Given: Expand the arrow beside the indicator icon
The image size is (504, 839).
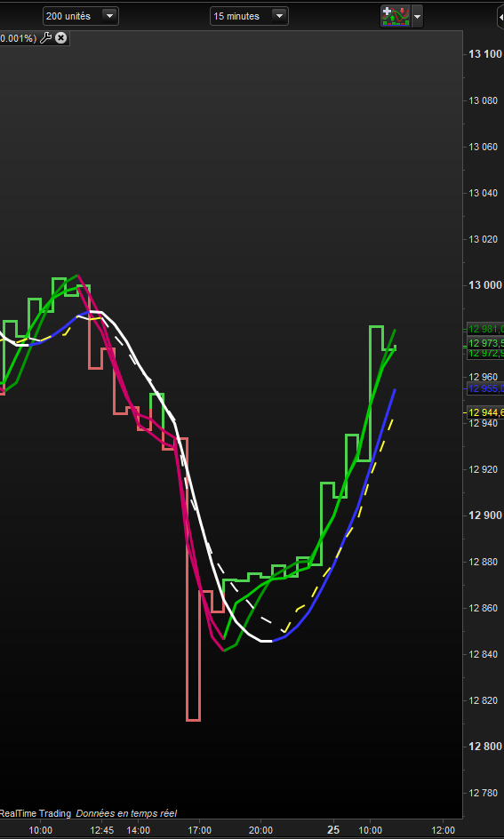Looking at the screenshot, I should click(417, 16).
